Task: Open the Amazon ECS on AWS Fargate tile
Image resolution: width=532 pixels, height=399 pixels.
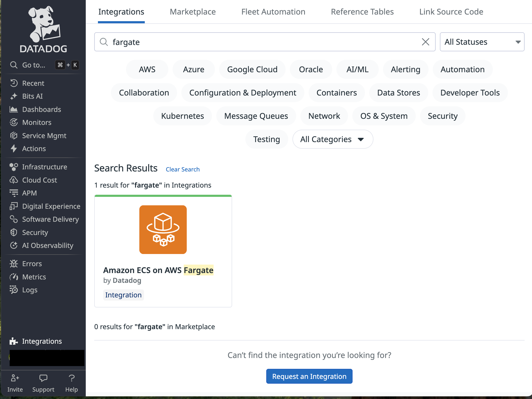Action: click(x=163, y=251)
